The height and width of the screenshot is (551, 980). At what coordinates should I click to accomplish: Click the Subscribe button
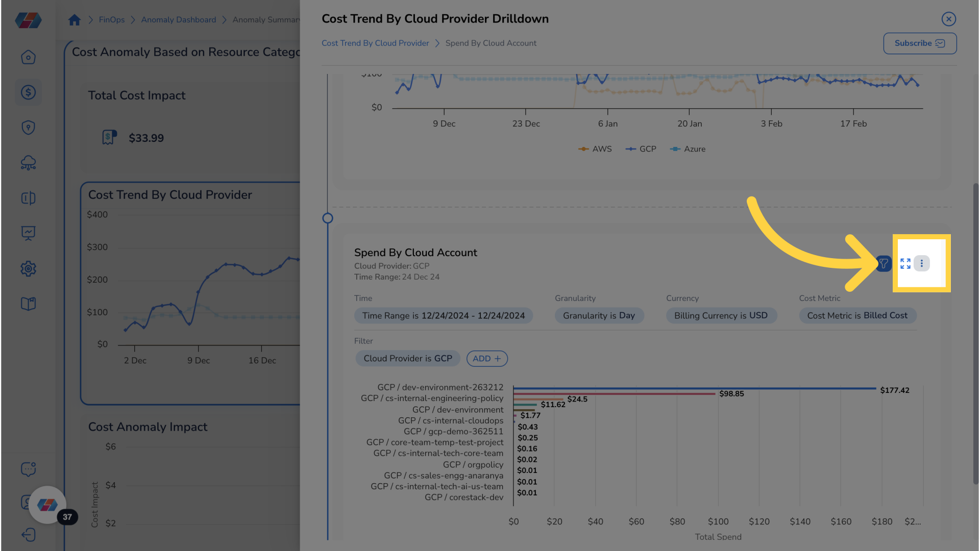[919, 43]
